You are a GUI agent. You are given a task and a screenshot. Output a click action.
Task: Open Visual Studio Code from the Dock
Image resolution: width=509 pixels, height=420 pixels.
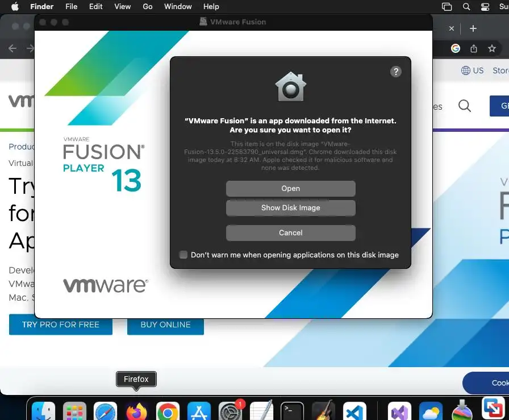coord(354,411)
